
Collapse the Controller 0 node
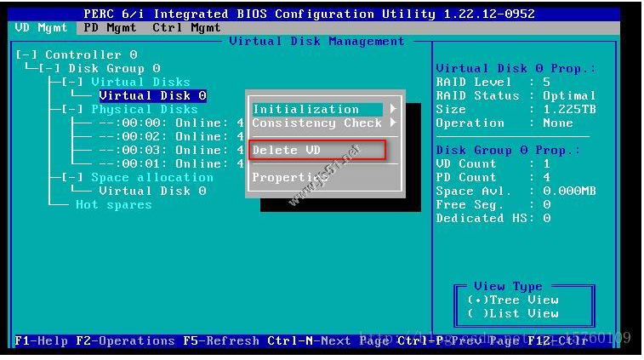(x=26, y=54)
